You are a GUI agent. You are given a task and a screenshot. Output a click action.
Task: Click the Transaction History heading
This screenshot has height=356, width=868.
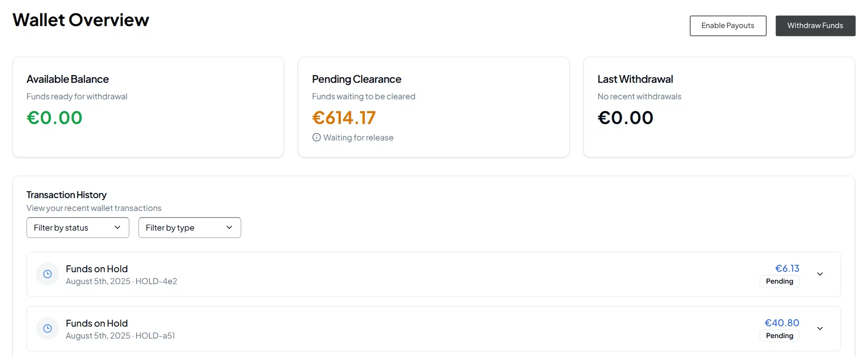tap(66, 194)
